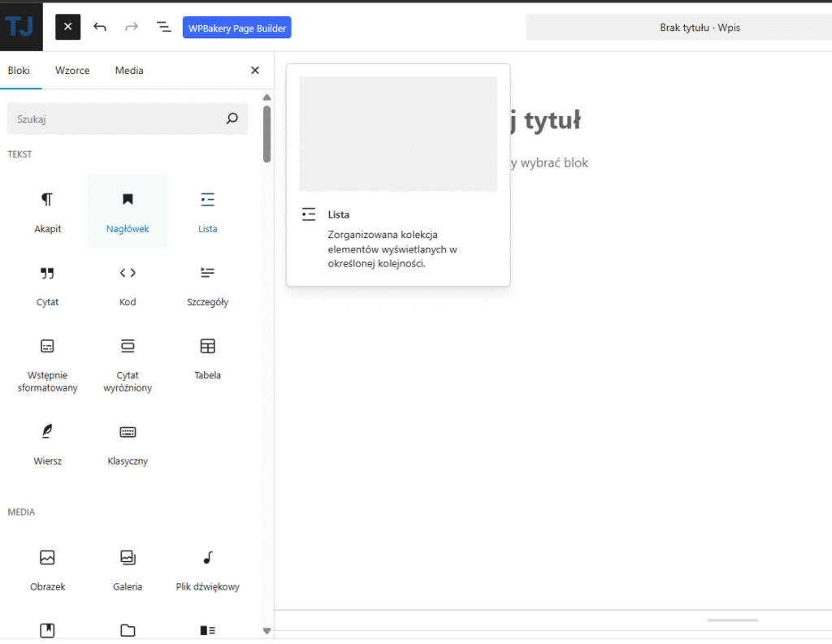Add the Obrazek image block
This screenshot has width=832, height=644.
47,569
